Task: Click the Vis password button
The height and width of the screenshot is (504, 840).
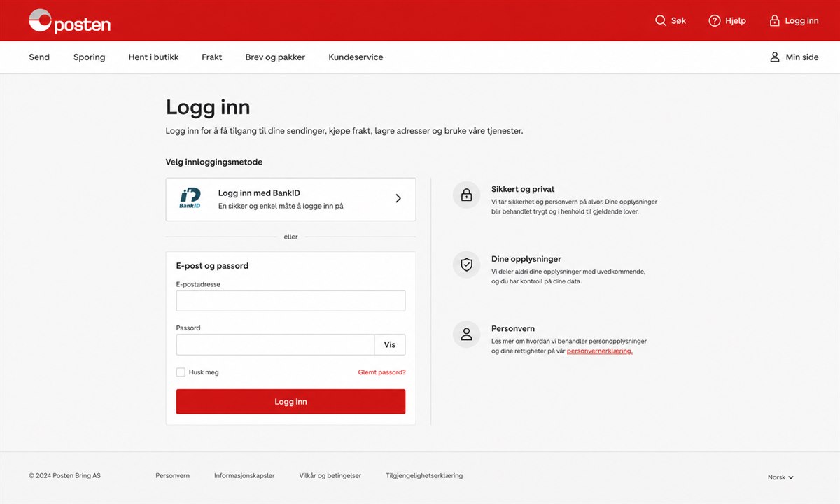Action: point(390,345)
